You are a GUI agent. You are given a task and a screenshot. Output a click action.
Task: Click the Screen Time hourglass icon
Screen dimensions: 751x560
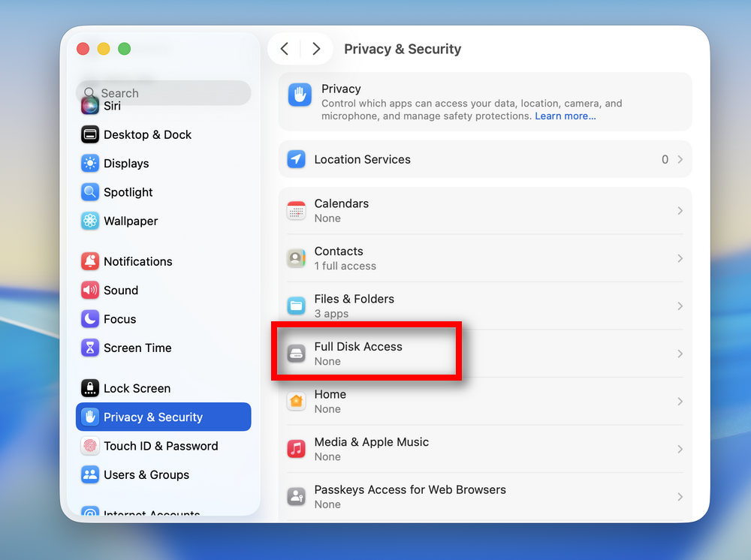coord(90,348)
